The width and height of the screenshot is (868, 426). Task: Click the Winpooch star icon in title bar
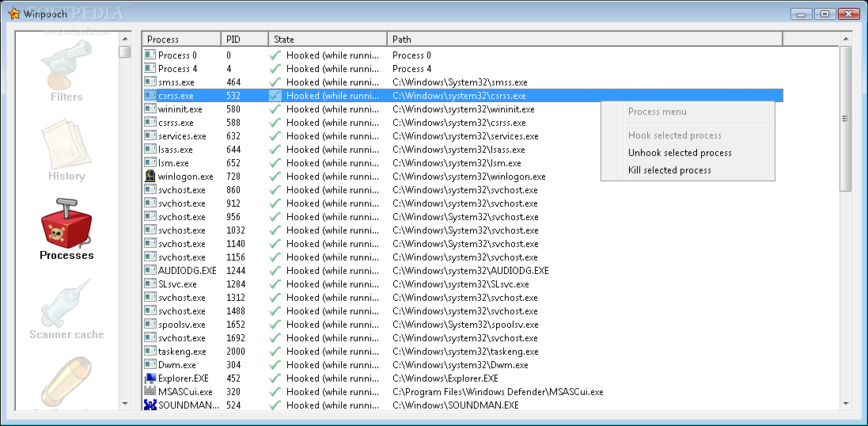click(14, 13)
